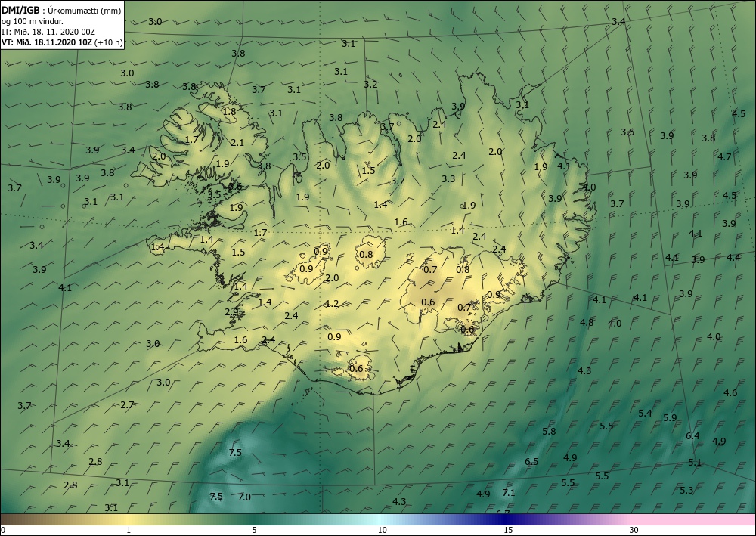Click the map value '1.2'
Image resolution: width=756 pixels, height=536 pixels.
[x=332, y=304]
